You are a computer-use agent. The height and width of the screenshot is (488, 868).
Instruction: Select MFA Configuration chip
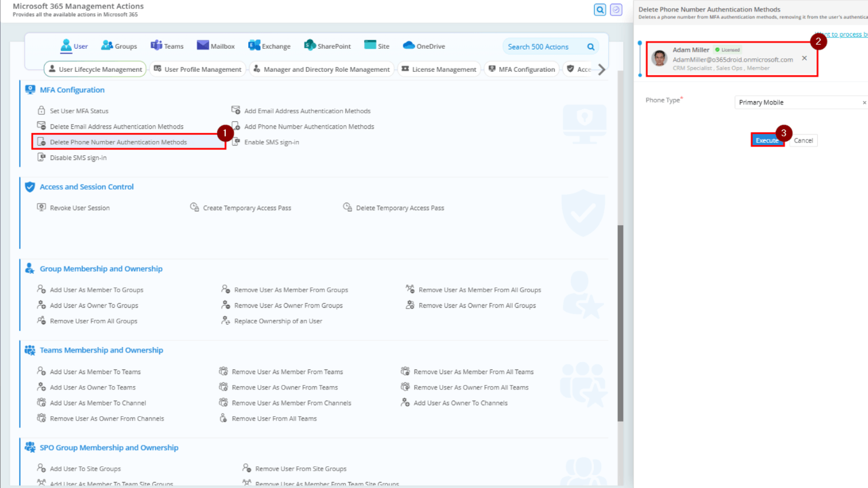tap(521, 69)
